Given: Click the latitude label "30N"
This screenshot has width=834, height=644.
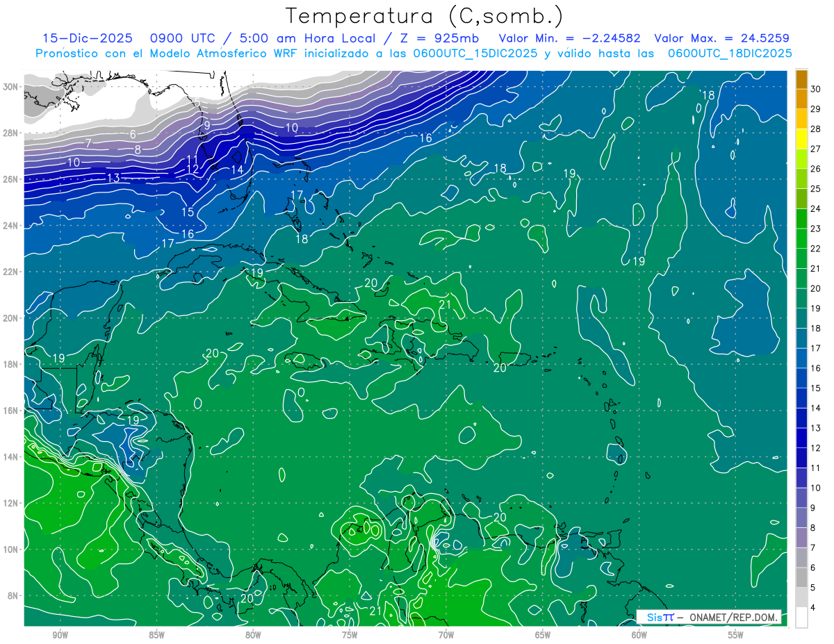Looking at the screenshot, I should coord(12,86).
